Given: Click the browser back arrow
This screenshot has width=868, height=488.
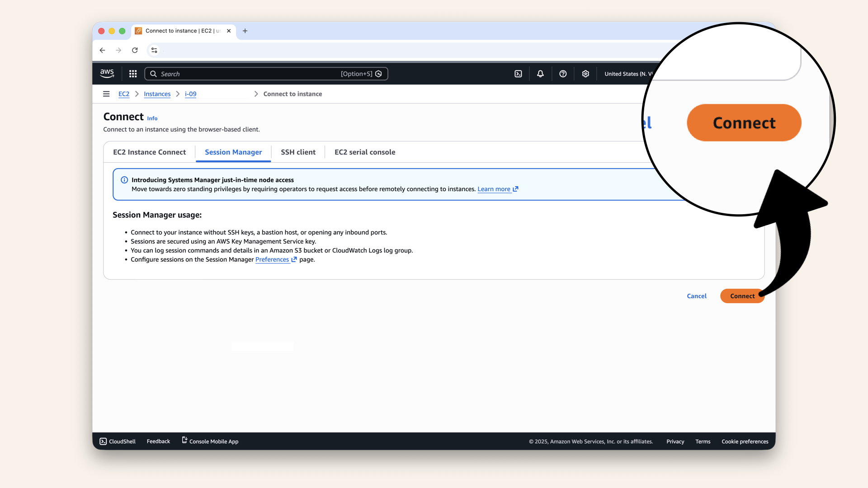Looking at the screenshot, I should pyautogui.click(x=103, y=50).
